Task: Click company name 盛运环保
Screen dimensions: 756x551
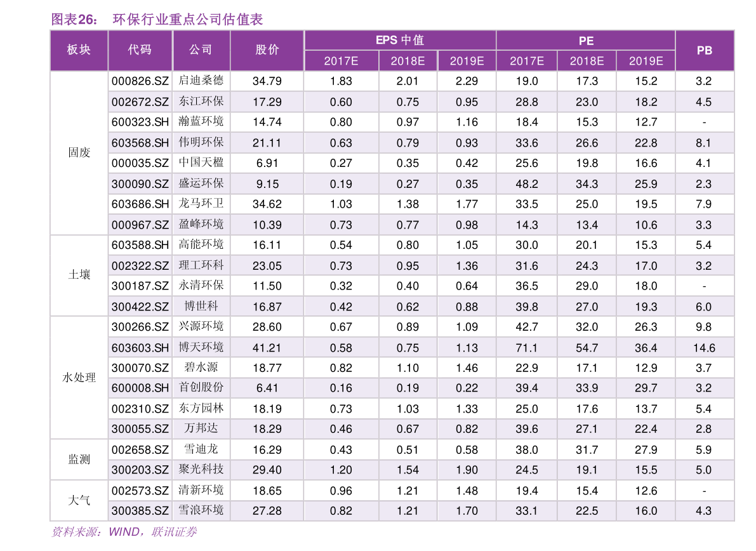Action: (x=201, y=183)
